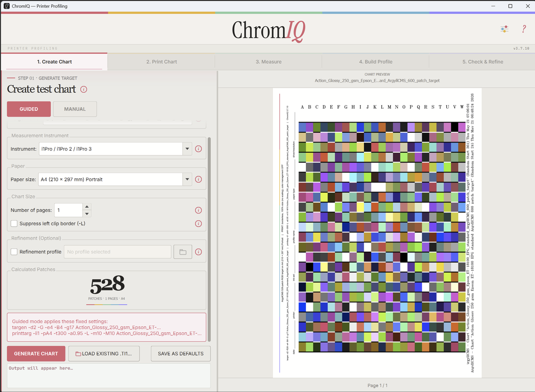This screenshot has height=392, width=535.
Task: View info icon for Number of pages
Action: tap(199, 210)
